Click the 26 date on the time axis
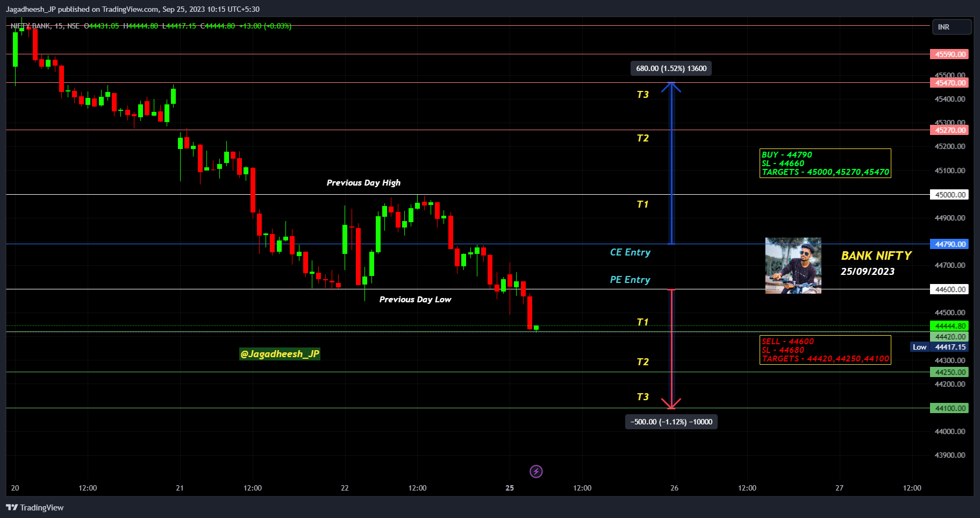980x518 pixels. click(674, 488)
